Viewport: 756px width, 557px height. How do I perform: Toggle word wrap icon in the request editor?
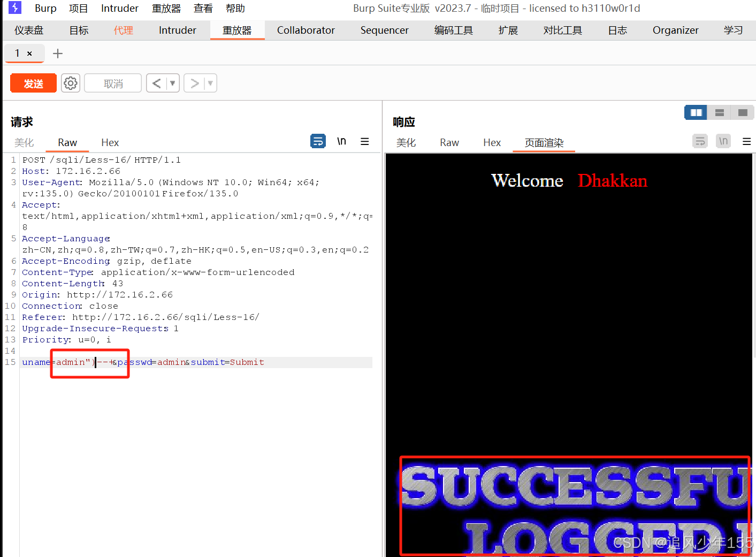pyautogui.click(x=318, y=141)
